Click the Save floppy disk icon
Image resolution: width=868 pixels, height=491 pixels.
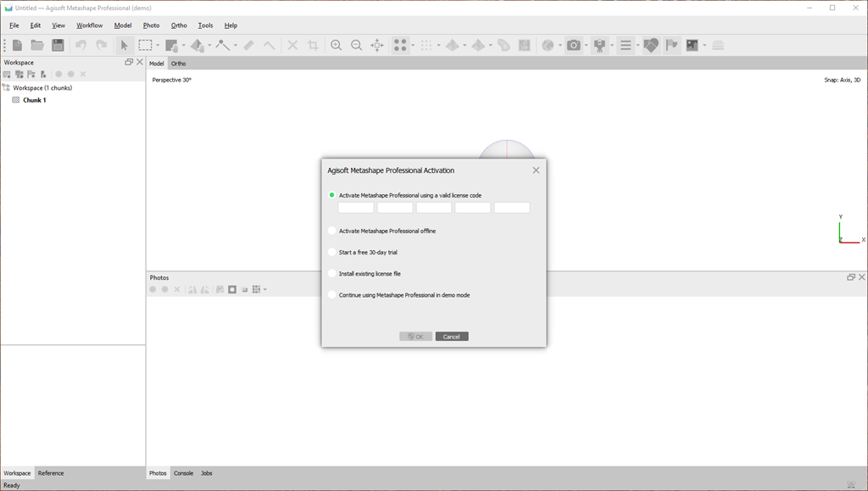pyautogui.click(x=58, y=46)
